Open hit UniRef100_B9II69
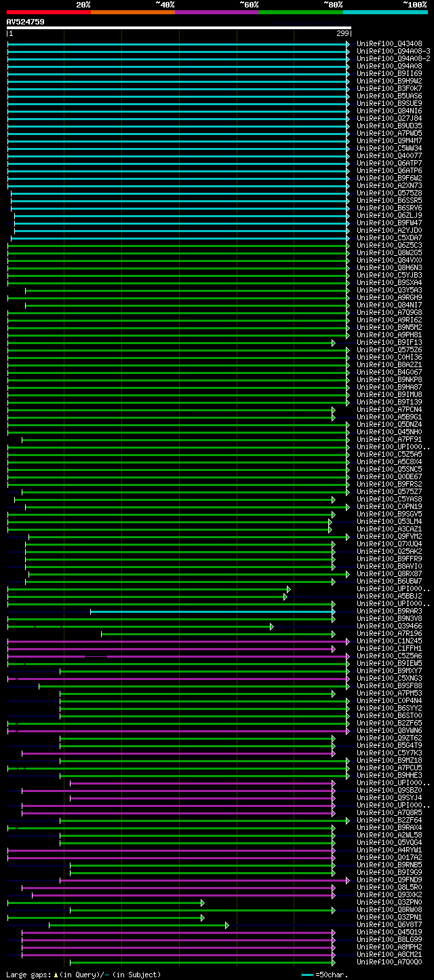434x980 pixels. click(389, 73)
